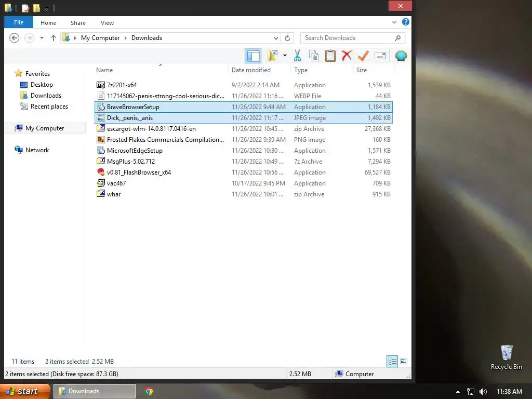Switch to the Share ribbon tab
This screenshot has height=399, width=532.
coord(78,23)
